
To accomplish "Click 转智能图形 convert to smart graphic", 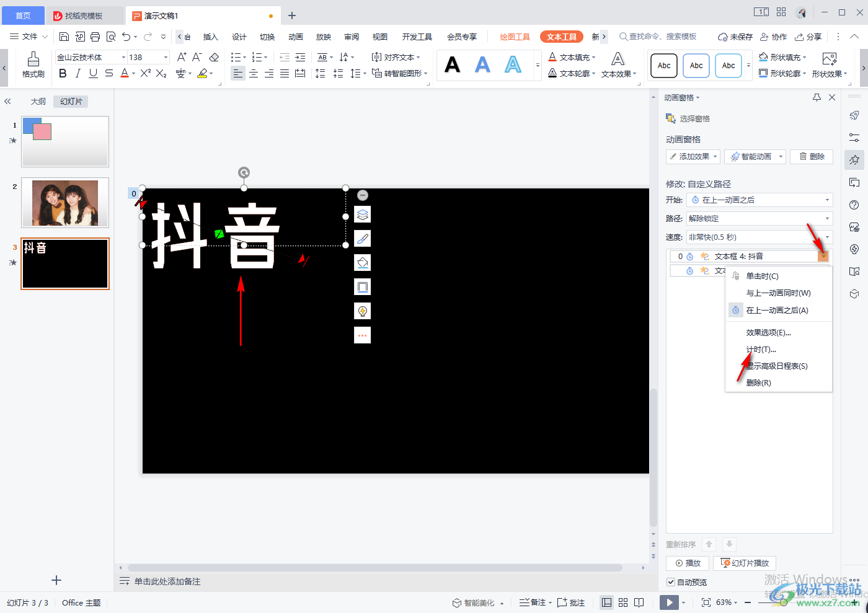I will (400, 74).
